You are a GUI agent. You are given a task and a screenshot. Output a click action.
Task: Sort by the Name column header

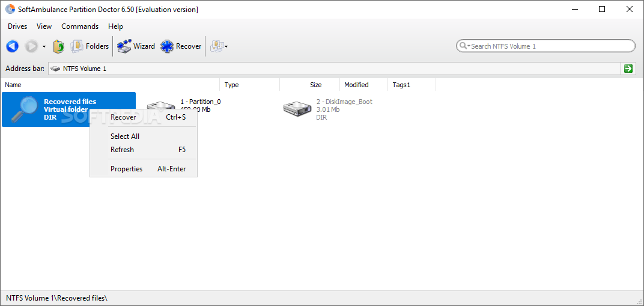[x=110, y=85]
